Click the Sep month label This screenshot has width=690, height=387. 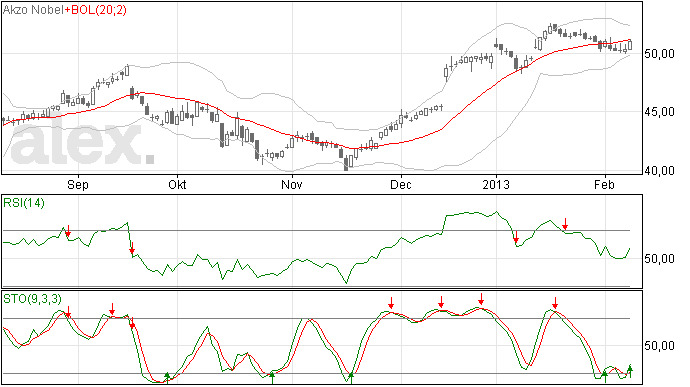78,184
